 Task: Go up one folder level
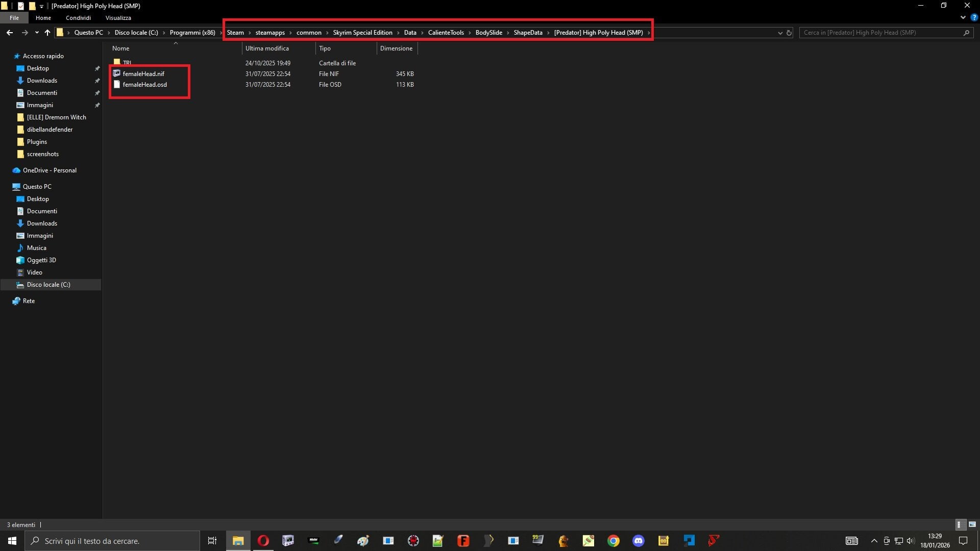47,33
